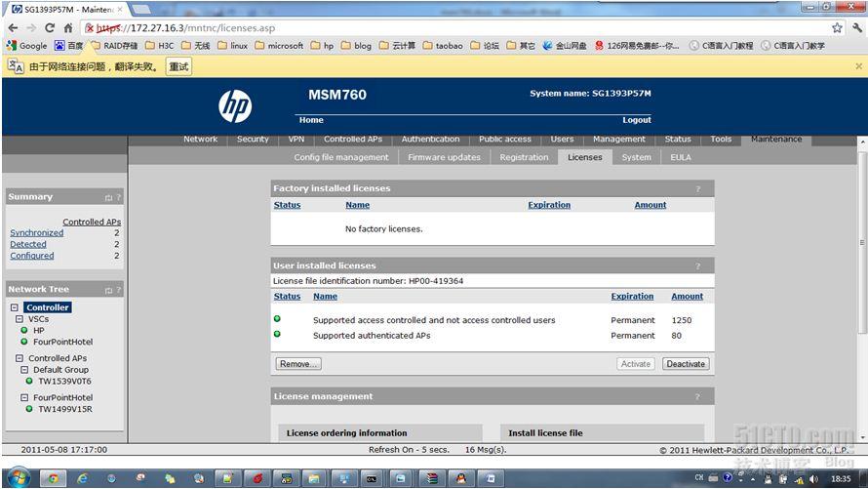Go back using browser back arrow
This screenshot has height=489, width=868.
coord(13,27)
